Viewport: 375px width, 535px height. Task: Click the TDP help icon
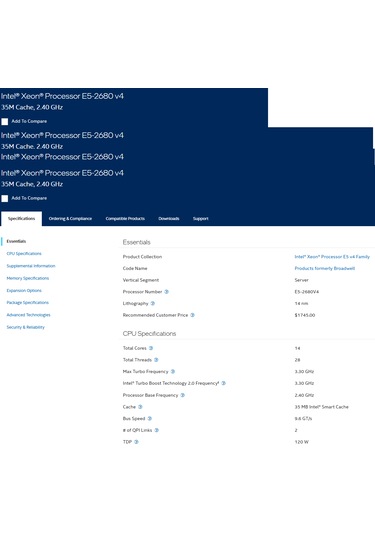136,442
